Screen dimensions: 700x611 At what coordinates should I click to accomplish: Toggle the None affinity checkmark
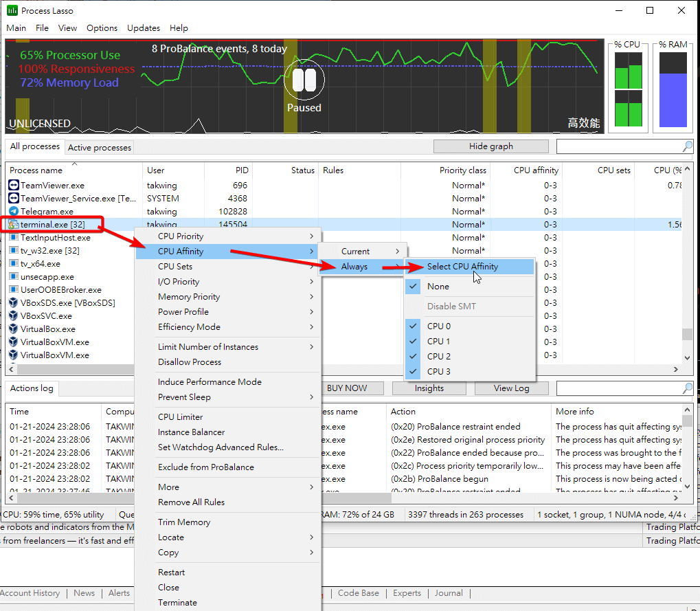pos(413,287)
